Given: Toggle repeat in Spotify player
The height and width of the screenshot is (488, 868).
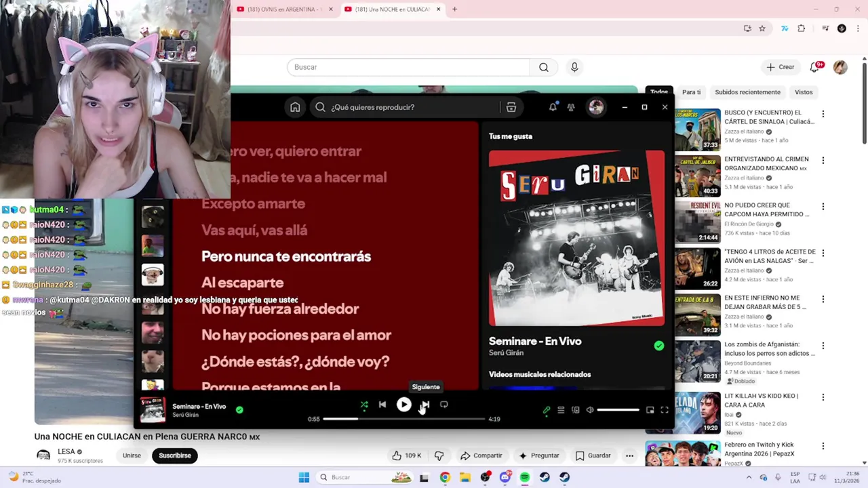Looking at the screenshot, I should tap(443, 405).
